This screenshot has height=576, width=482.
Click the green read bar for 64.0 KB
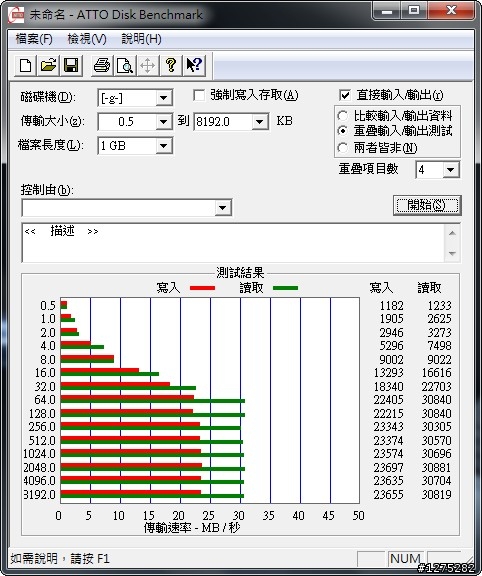pos(152,401)
